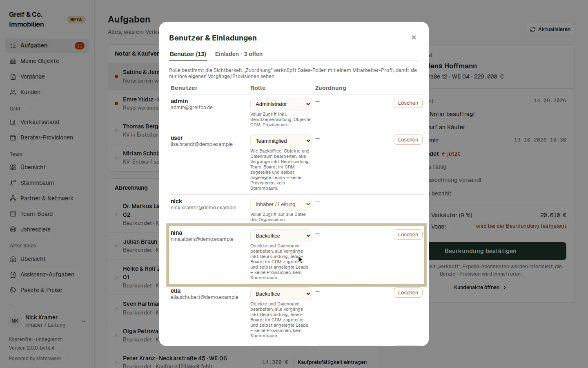Click the After Sales Übersicht home icon

click(13, 259)
